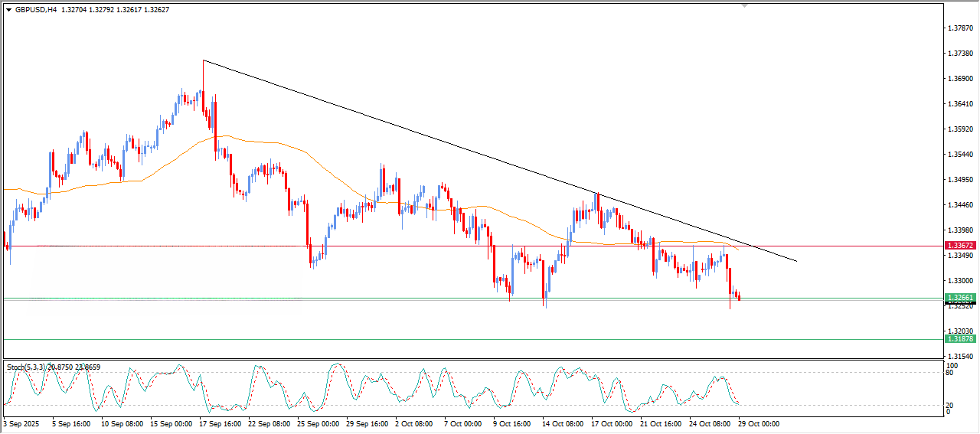Click the 2 Oct 08:00 time label
The width and height of the screenshot is (980, 434).
tap(413, 423)
